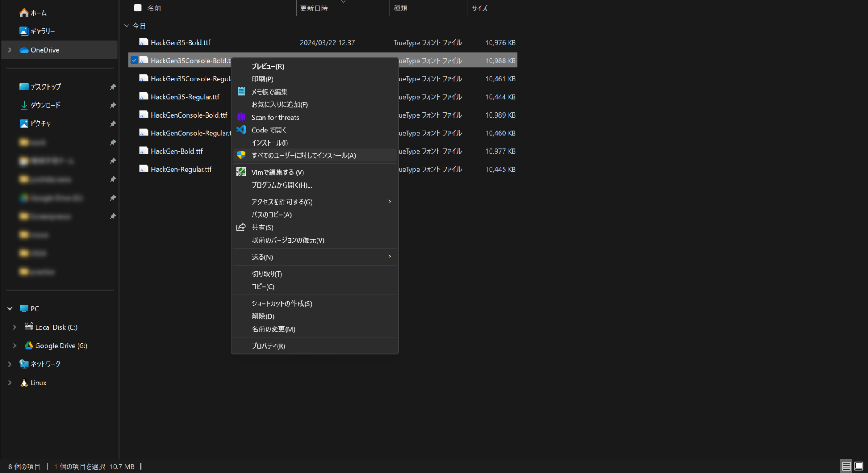Collapse the 今日 file group

point(126,25)
